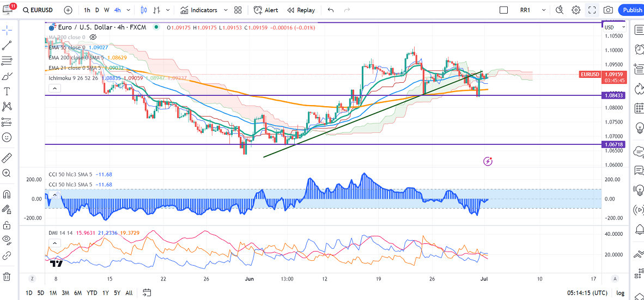Open EURUSD symbol search
The height and width of the screenshot is (300, 644).
click(38, 10)
